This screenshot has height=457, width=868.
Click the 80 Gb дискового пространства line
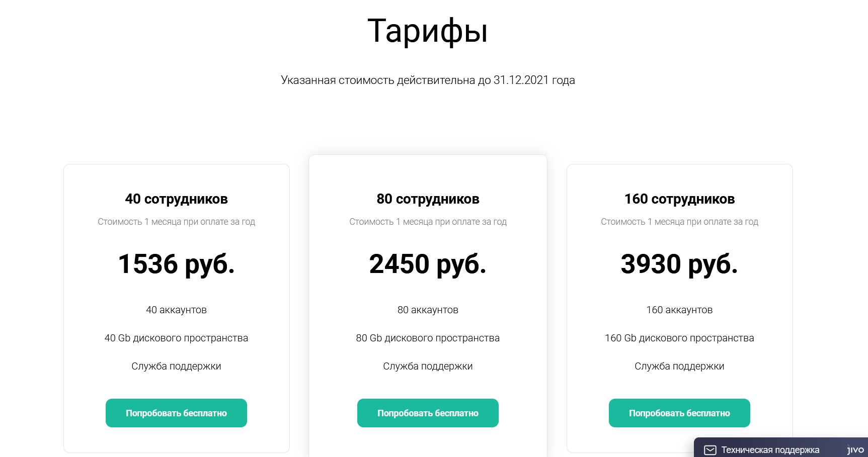point(428,338)
